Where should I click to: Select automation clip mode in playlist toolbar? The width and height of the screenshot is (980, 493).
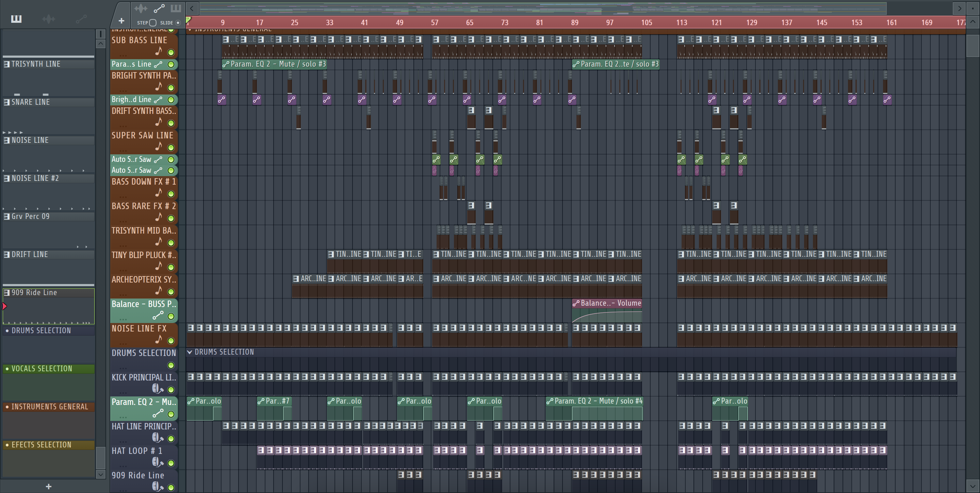[159, 8]
